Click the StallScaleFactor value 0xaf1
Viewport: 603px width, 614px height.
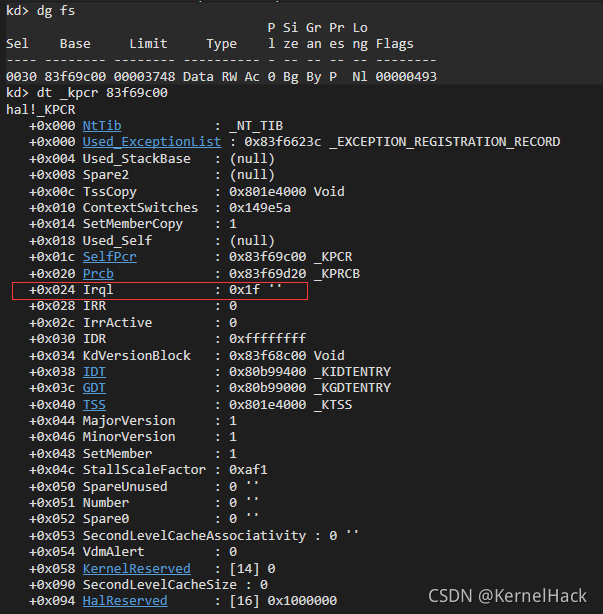[248, 470]
